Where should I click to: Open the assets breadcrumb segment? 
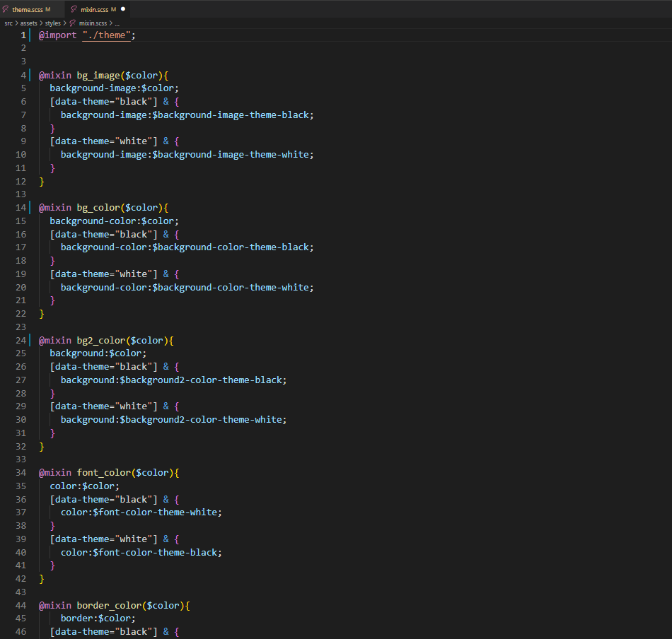click(x=29, y=23)
